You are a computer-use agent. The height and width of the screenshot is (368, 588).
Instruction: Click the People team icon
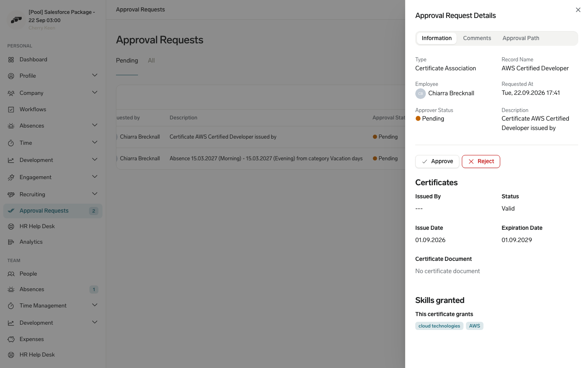click(11, 274)
